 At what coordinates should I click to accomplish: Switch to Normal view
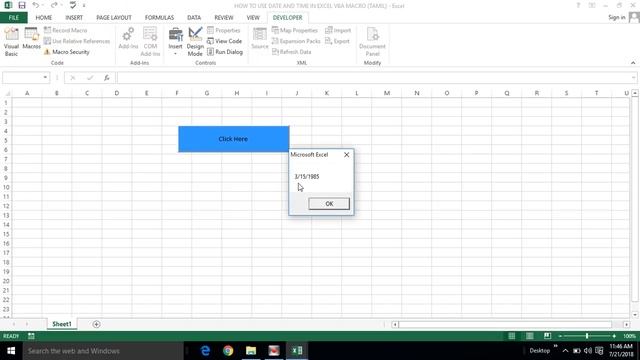coord(511,336)
